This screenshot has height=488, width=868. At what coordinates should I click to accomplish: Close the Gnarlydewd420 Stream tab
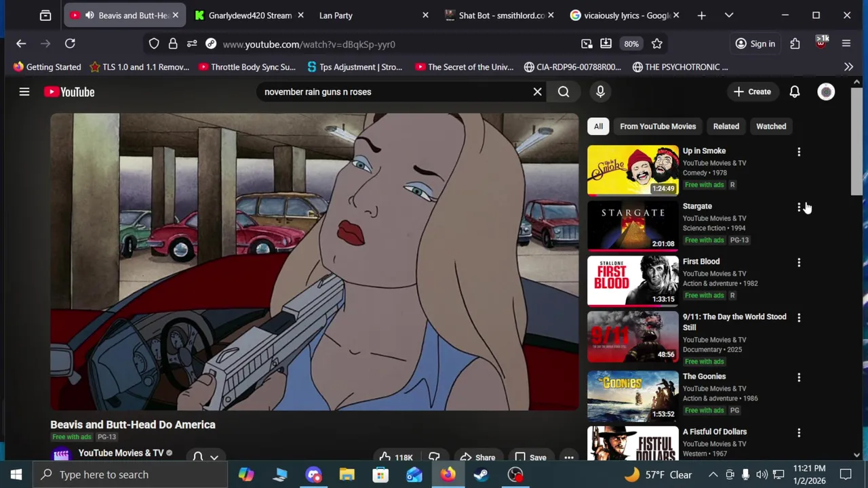click(300, 15)
